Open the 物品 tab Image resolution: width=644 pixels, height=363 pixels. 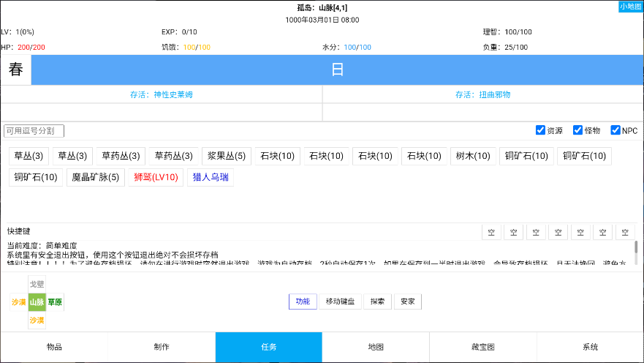(x=54, y=347)
